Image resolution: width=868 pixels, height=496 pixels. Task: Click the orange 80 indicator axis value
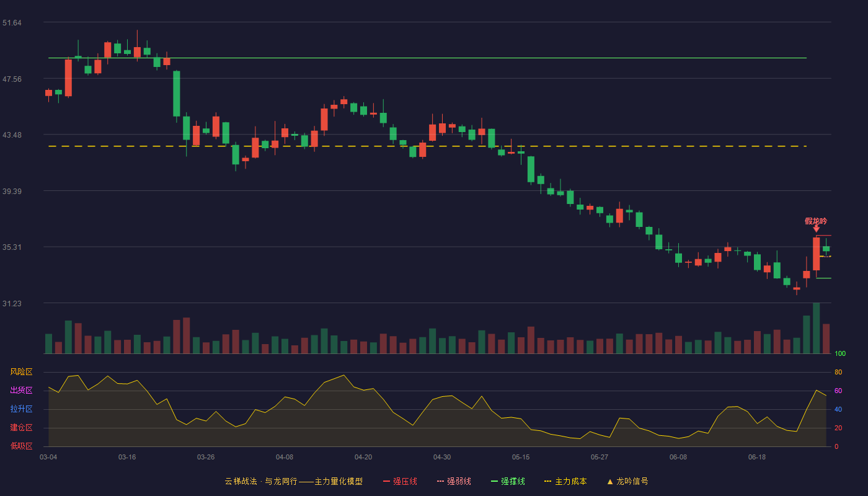[838, 373]
